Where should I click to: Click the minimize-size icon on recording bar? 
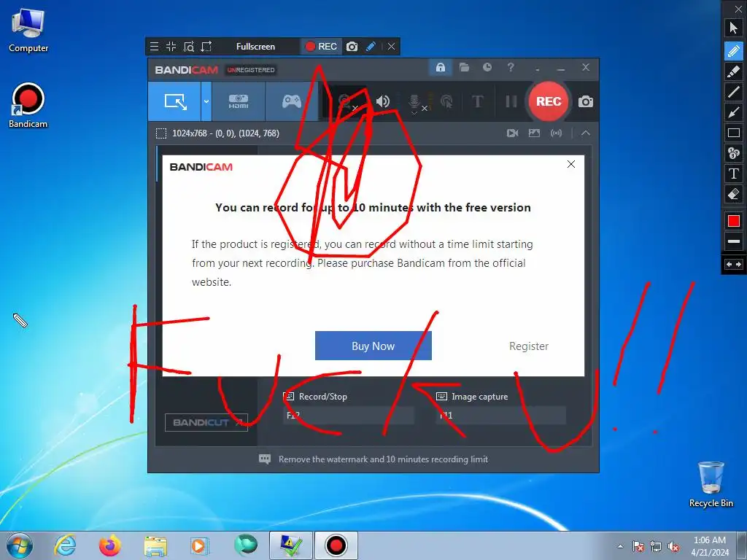coord(171,47)
